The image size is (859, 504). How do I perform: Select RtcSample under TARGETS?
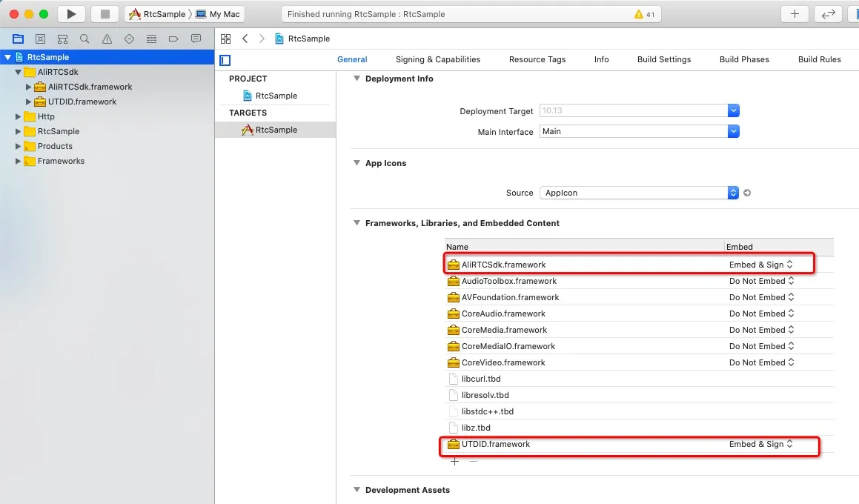coord(276,130)
